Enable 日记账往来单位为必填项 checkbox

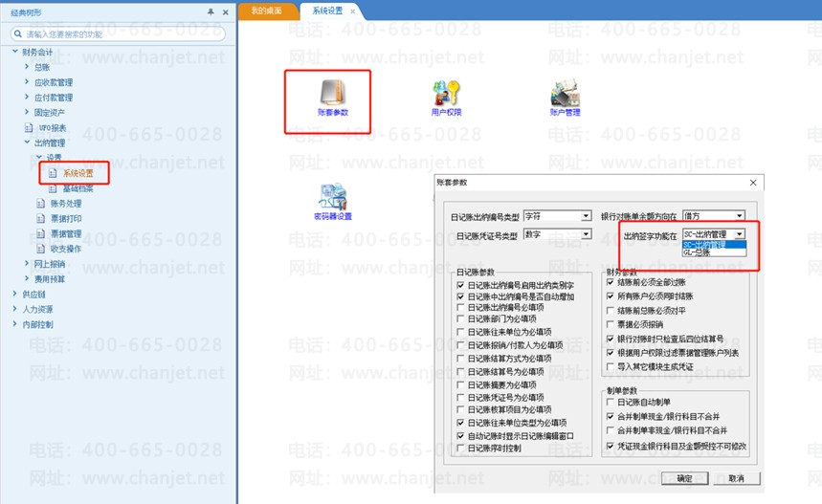click(x=460, y=332)
